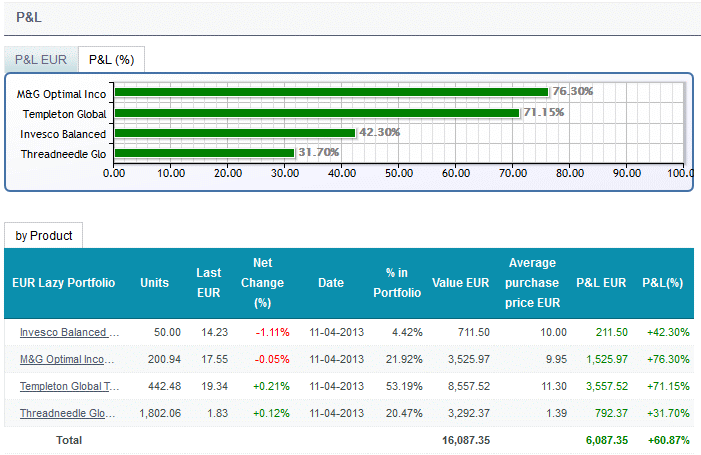Click the EUR Lazy Portfolio column header

(63, 282)
